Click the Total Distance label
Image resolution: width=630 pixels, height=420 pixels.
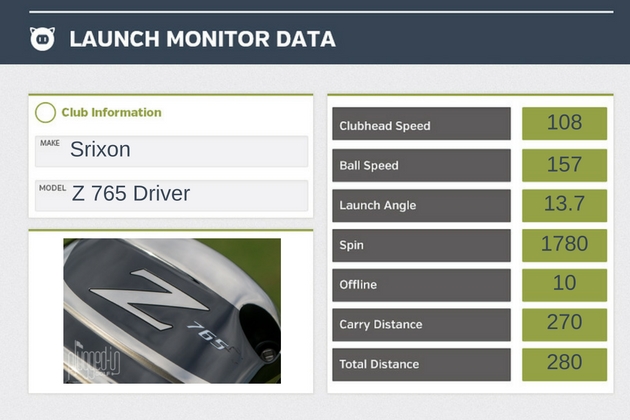pos(421,365)
